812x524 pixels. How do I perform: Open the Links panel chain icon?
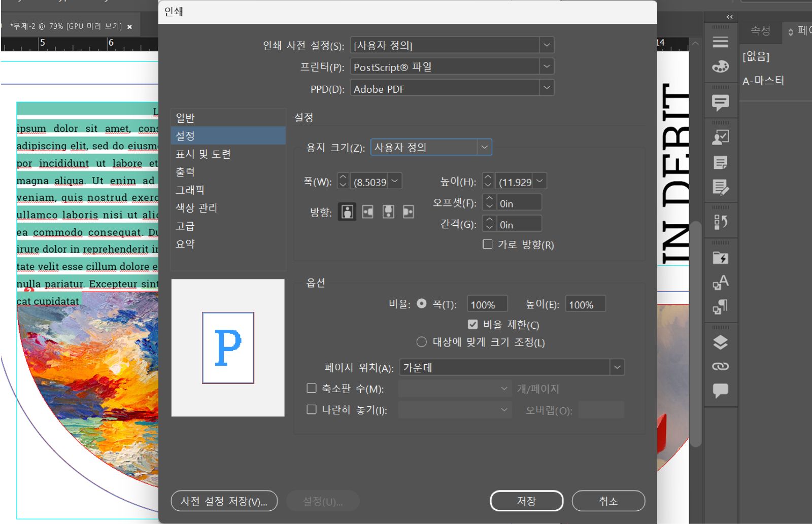[720, 366]
